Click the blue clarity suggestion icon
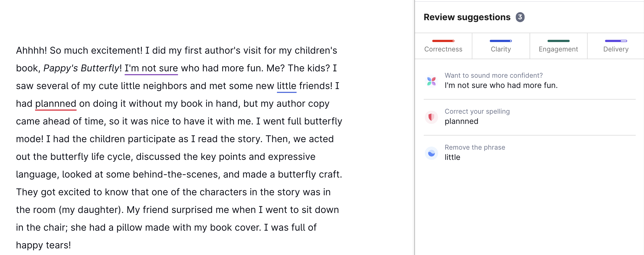 click(x=431, y=153)
